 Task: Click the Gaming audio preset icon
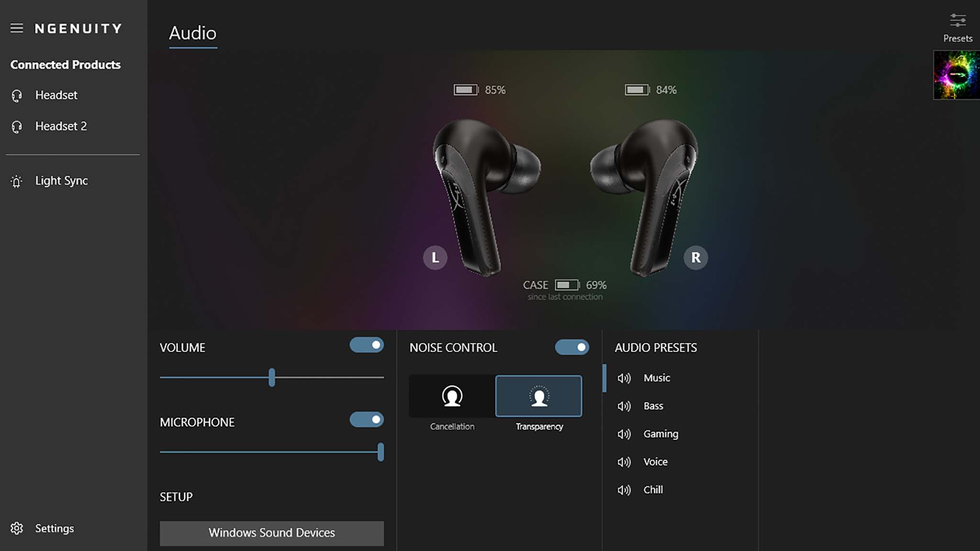(624, 433)
